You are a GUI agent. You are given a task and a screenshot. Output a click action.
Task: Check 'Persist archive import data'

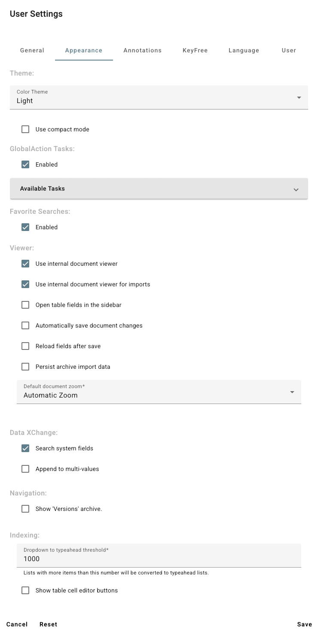25,366
